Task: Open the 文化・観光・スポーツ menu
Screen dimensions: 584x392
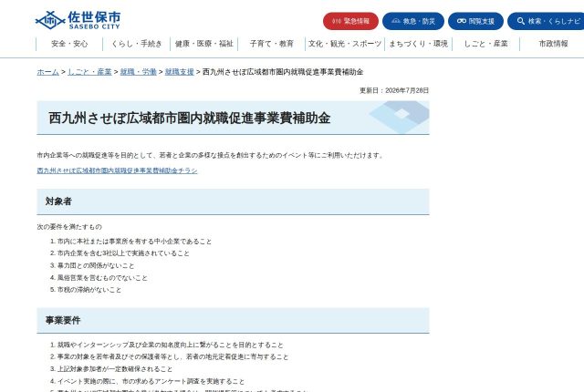Action: click(345, 44)
